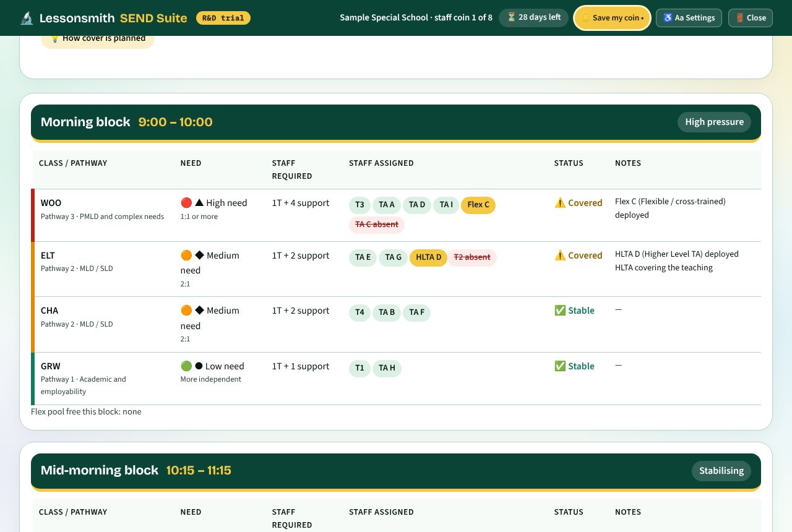Viewport: 792px width, 532px height.
Task: Click the T1 teacher chip in GRW
Action: coord(359,368)
